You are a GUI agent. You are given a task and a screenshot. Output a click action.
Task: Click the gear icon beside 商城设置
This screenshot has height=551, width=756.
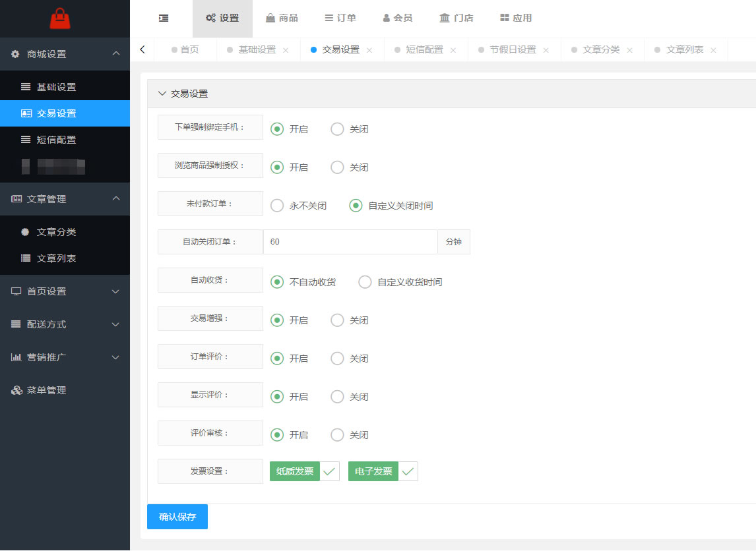[x=15, y=54]
